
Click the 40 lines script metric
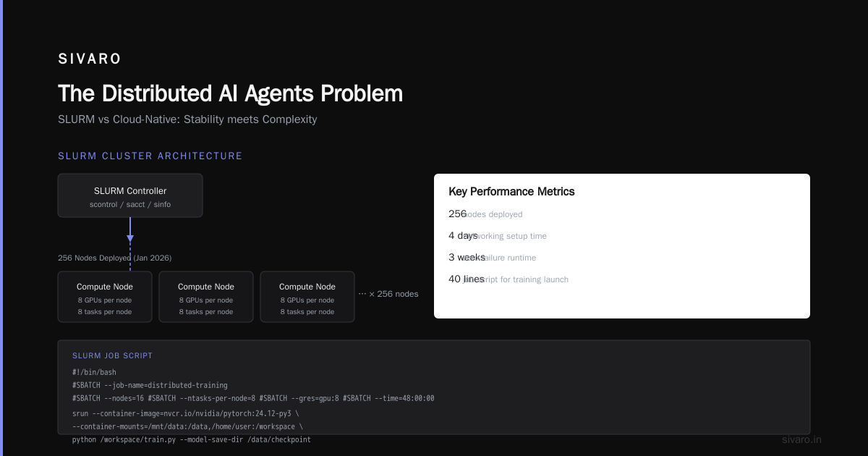coord(509,279)
